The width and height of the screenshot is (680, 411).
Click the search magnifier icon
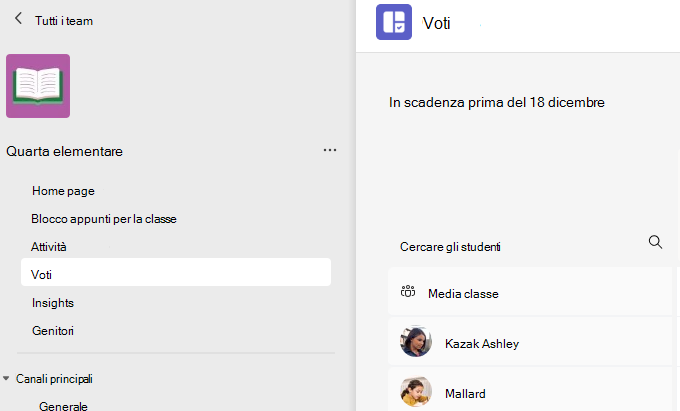(655, 242)
